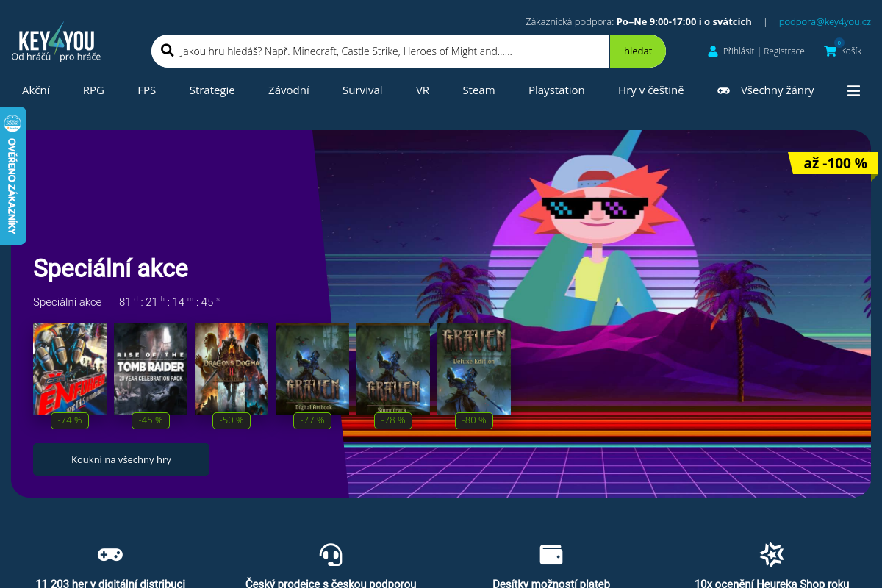Open the Registrace link
882x588 pixels.
click(784, 51)
